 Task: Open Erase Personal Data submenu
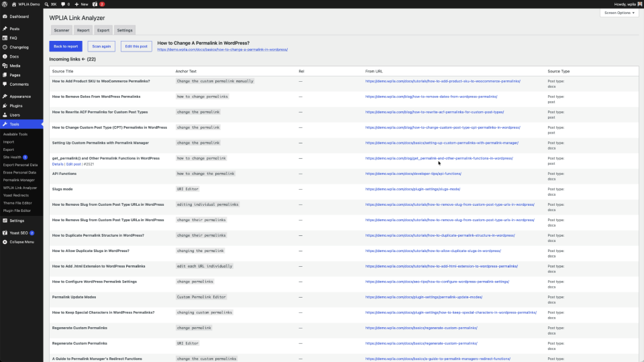pyautogui.click(x=19, y=172)
